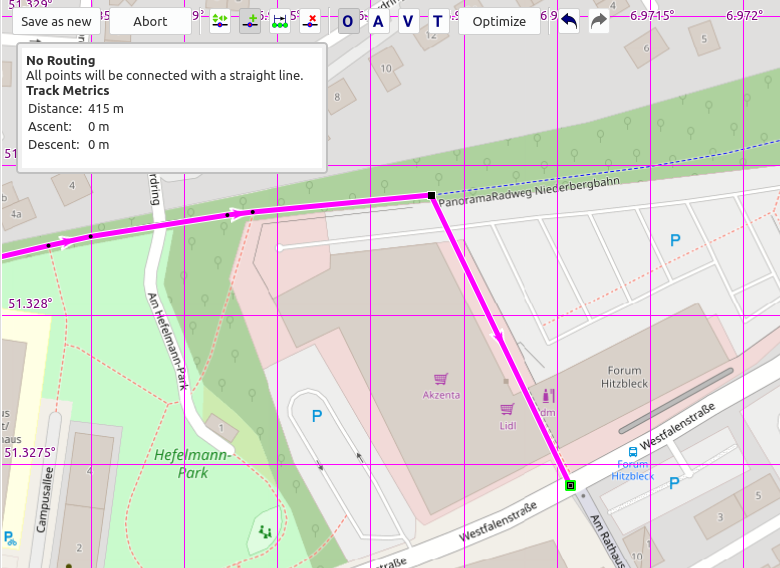
Task: Click the playground icon in Hefelmann-Park
Action: 264,530
